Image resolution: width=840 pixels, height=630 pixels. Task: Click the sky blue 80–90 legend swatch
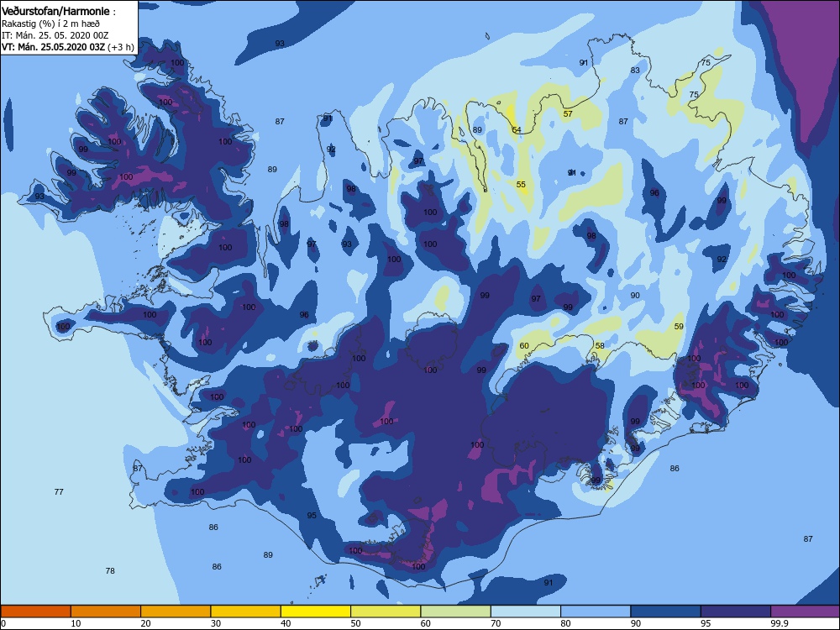point(596,612)
